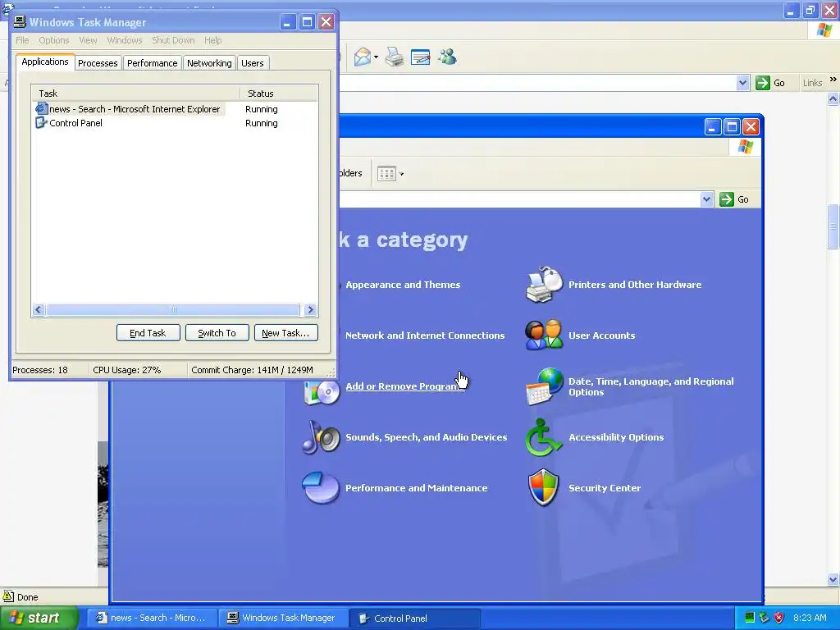Click the Go arrow in Control Panel address bar

click(727, 199)
